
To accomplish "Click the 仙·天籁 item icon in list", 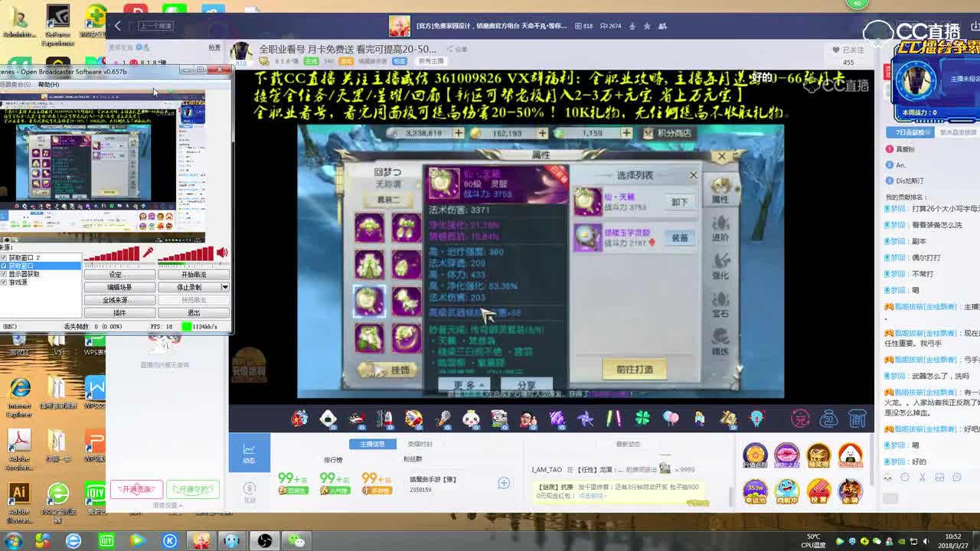I will [587, 201].
